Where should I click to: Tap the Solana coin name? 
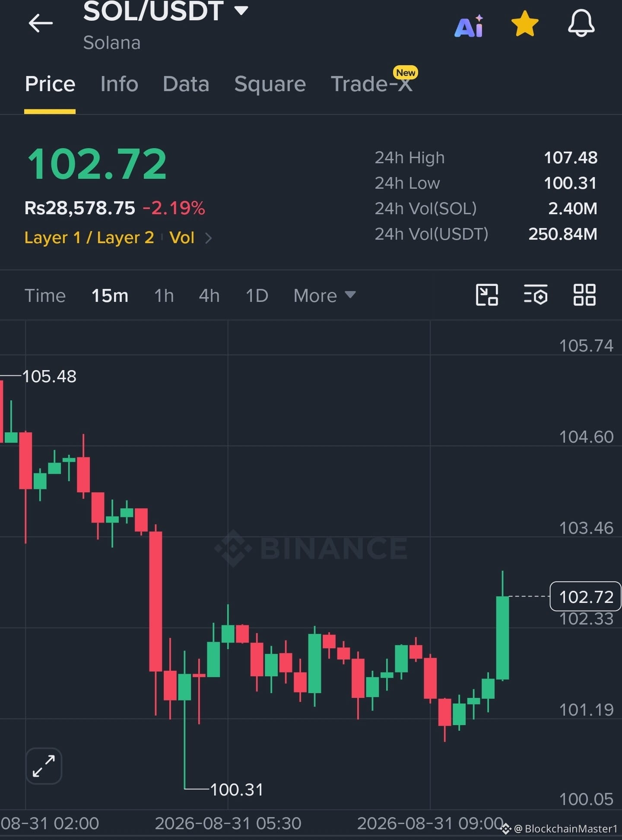click(112, 43)
